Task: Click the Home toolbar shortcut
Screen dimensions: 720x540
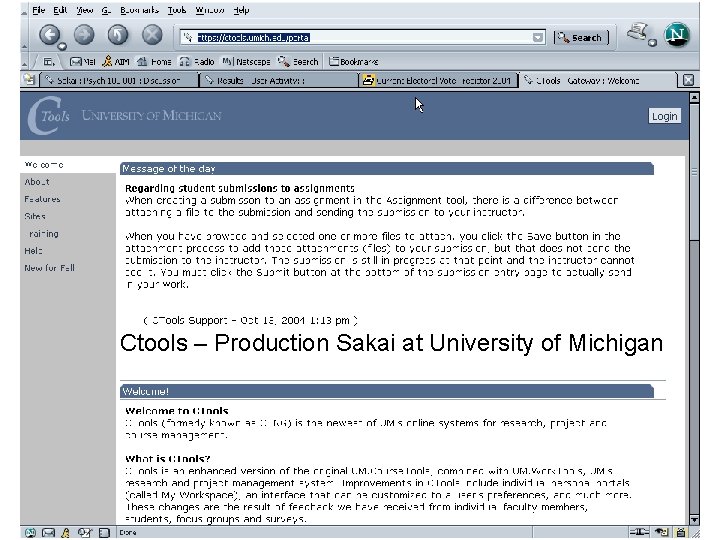Action: click(154, 62)
